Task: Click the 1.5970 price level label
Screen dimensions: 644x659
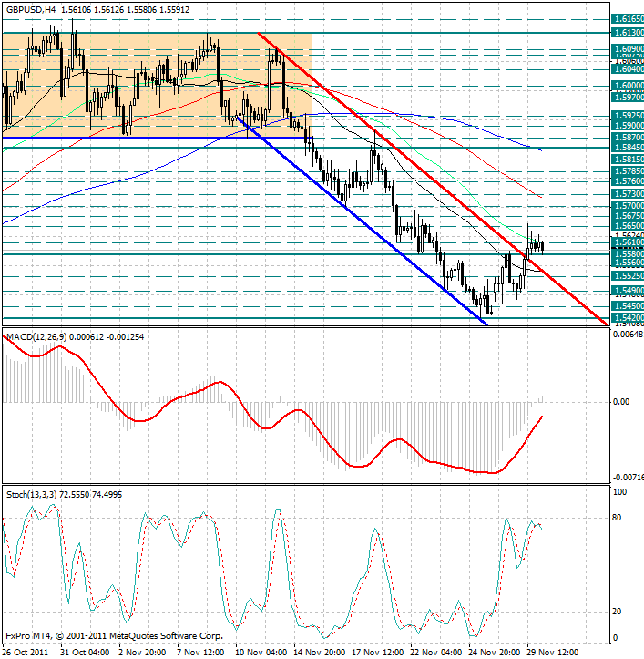Action: tap(628, 98)
